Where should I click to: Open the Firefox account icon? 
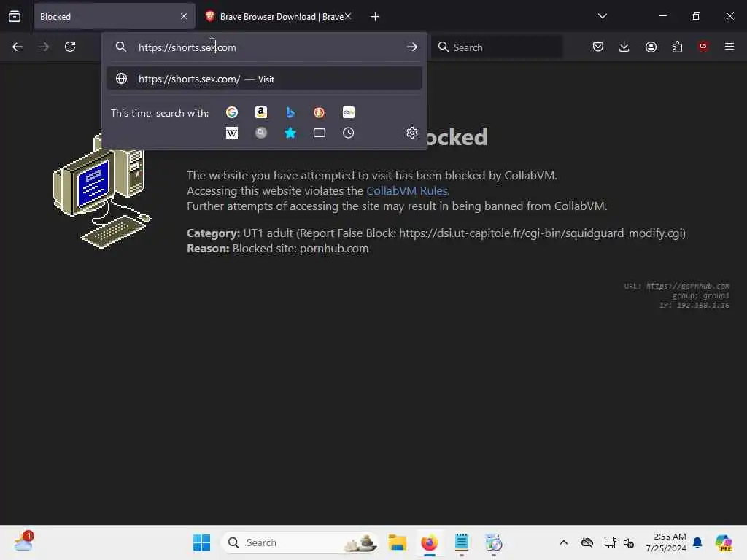[x=651, y=47]
